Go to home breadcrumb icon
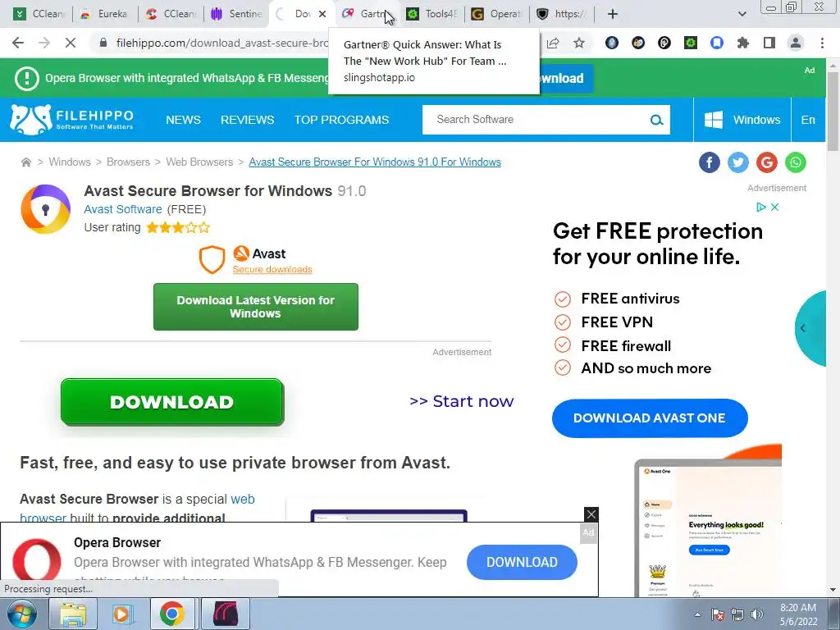Image resolution: width=840 pixels, height=630 pixels. pos(25,162)
